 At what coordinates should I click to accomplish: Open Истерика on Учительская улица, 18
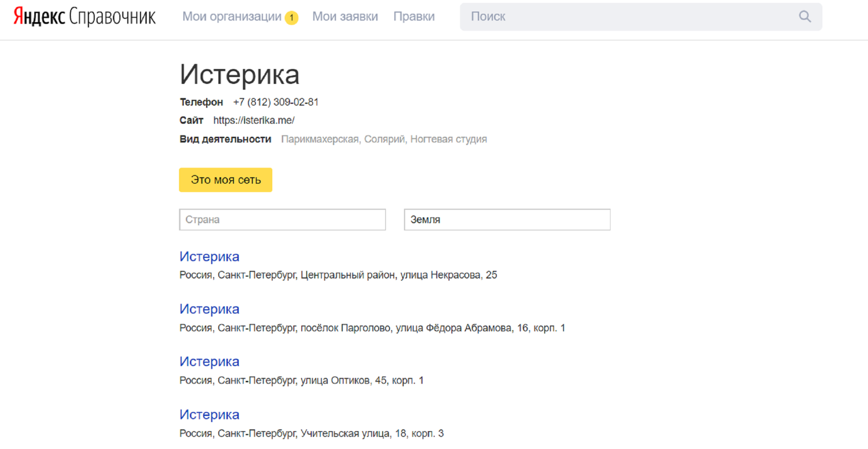[209, 414]
